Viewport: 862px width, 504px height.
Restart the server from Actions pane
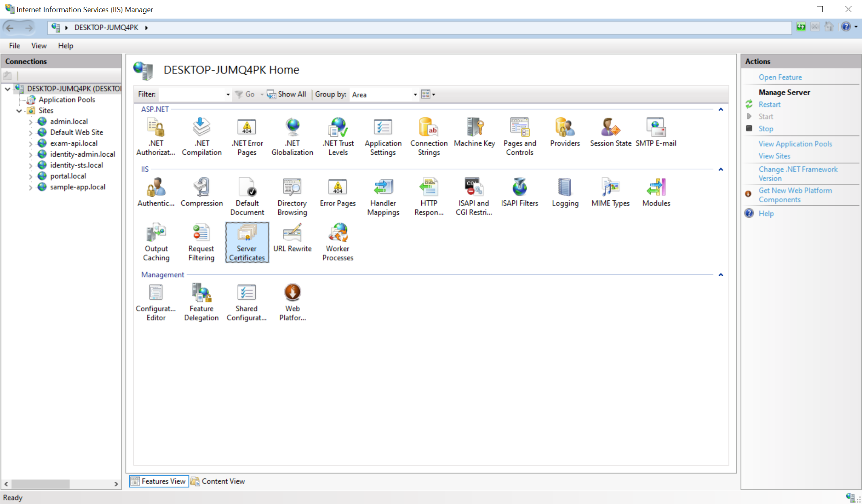coord(769,104)
